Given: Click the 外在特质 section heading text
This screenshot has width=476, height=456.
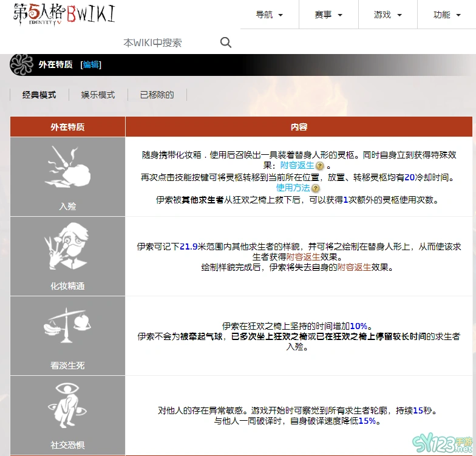Looking at the screenshot, I should click(x=56, y=64).
